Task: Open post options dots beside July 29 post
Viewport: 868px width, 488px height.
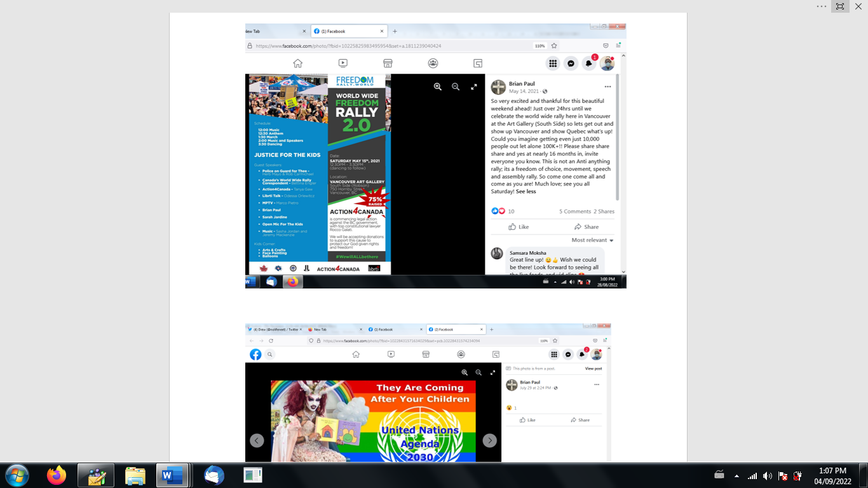Action: coord(596,384)
